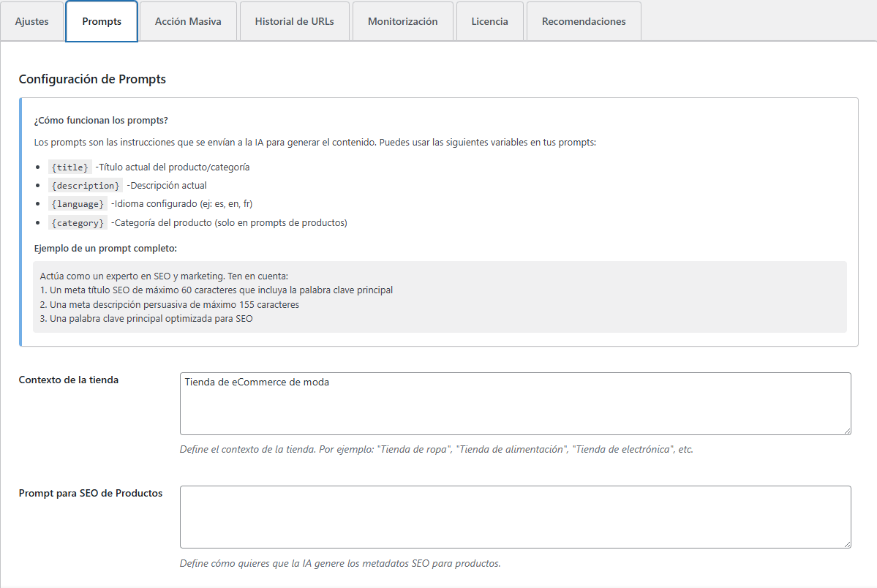
Task: Switch to the Licencia tab
Action: point(489,21)
